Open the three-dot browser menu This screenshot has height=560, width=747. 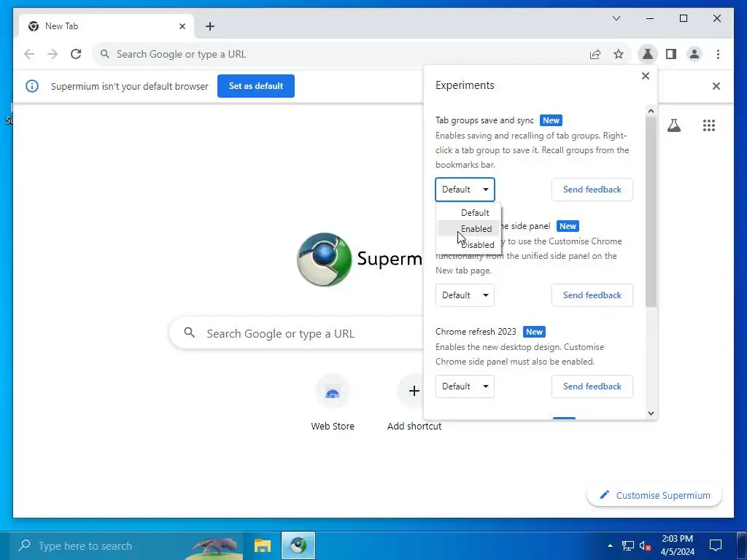(718, 54)
